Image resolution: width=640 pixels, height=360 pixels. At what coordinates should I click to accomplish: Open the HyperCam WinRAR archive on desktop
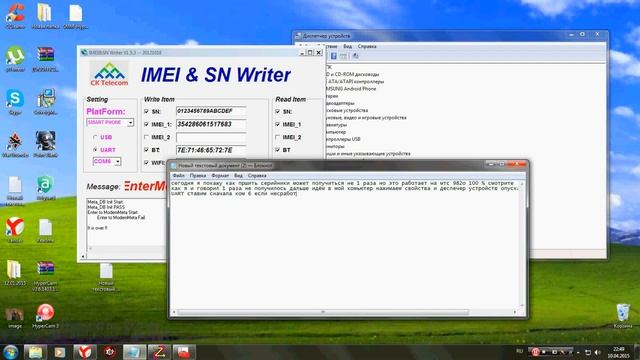point(45,276)
